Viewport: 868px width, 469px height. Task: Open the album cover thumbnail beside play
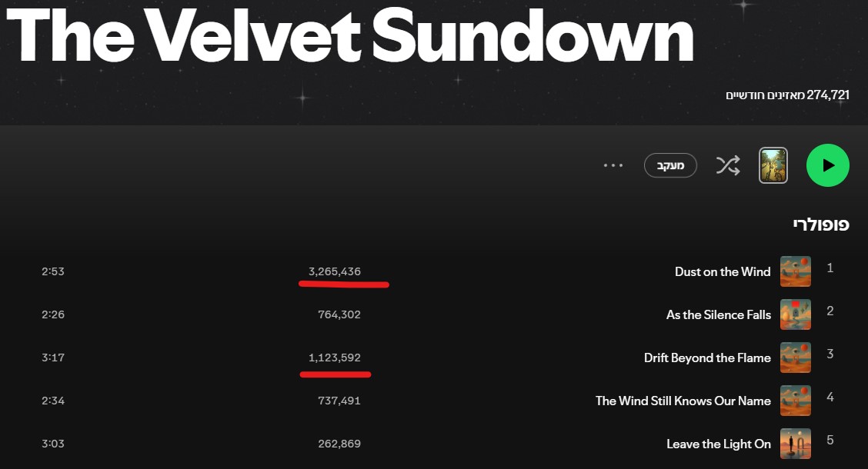tap(773, 165)
